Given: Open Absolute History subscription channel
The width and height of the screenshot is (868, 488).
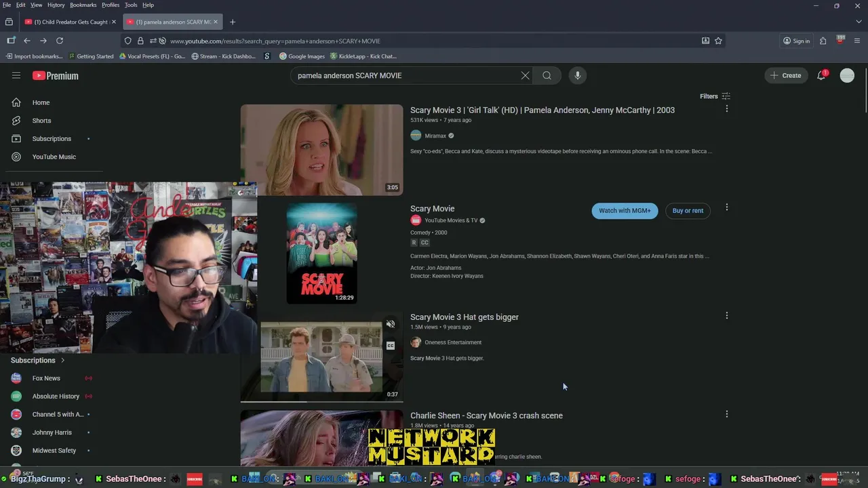Looking at the screenshot, I should [56, 396].
